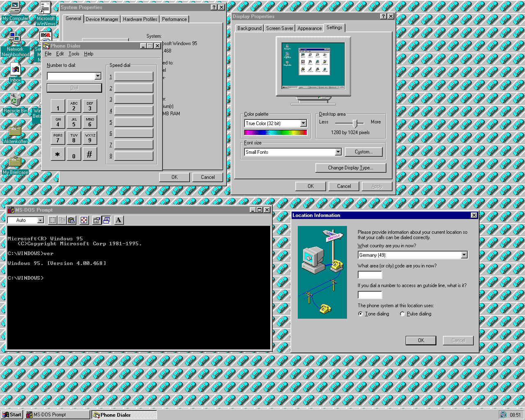The width and height of the screenshot is (525, 420).
Task: Click speed dial slot 8 button
Action: tap(134, 156)
